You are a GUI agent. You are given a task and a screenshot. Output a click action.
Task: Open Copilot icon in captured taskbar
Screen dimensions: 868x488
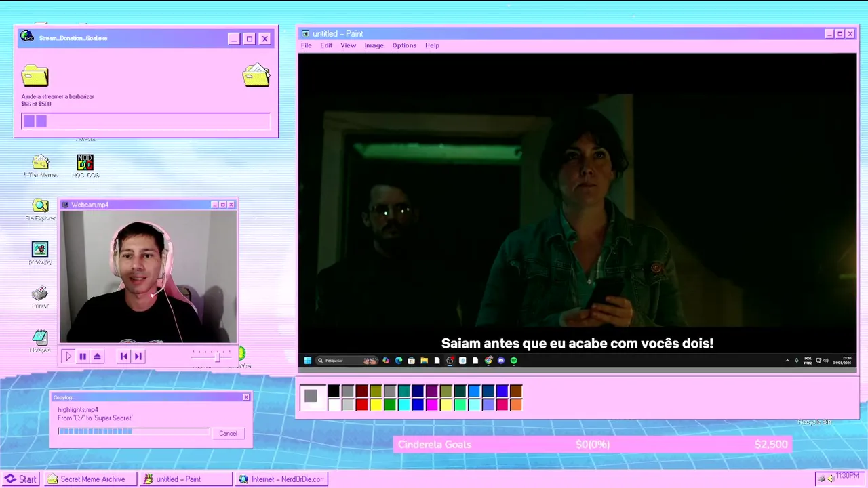coord(386,361)
